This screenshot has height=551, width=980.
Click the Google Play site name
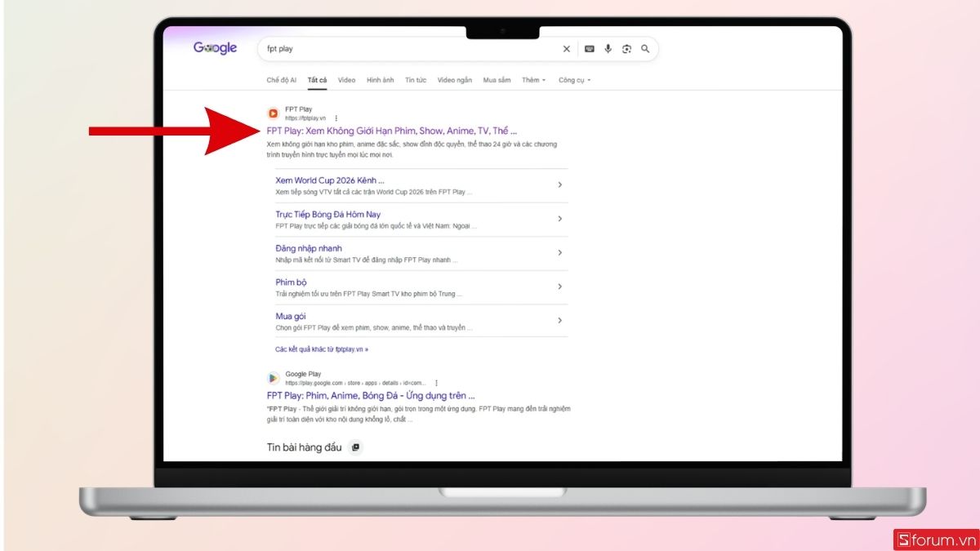click(x=303, y=374)
